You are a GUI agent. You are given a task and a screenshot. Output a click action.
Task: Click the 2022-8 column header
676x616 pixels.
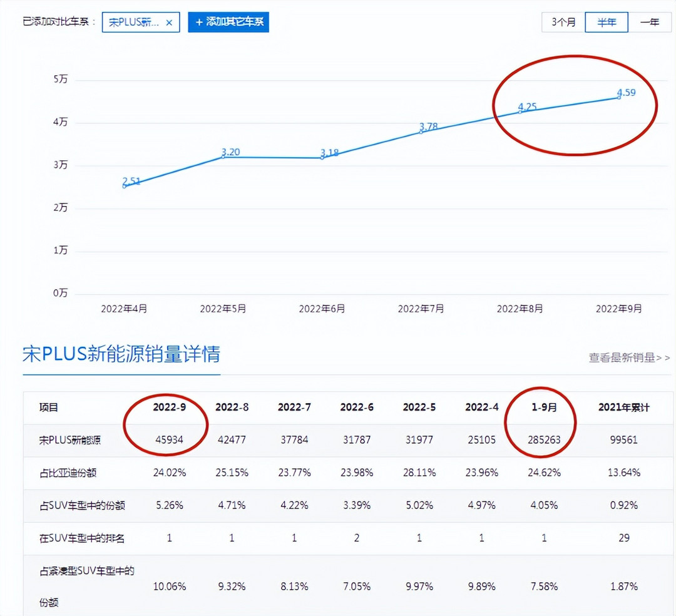click(232, 408)
